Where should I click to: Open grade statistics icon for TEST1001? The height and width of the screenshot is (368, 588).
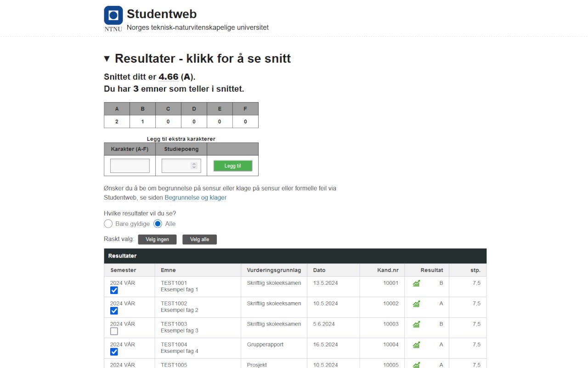(416, 283)
